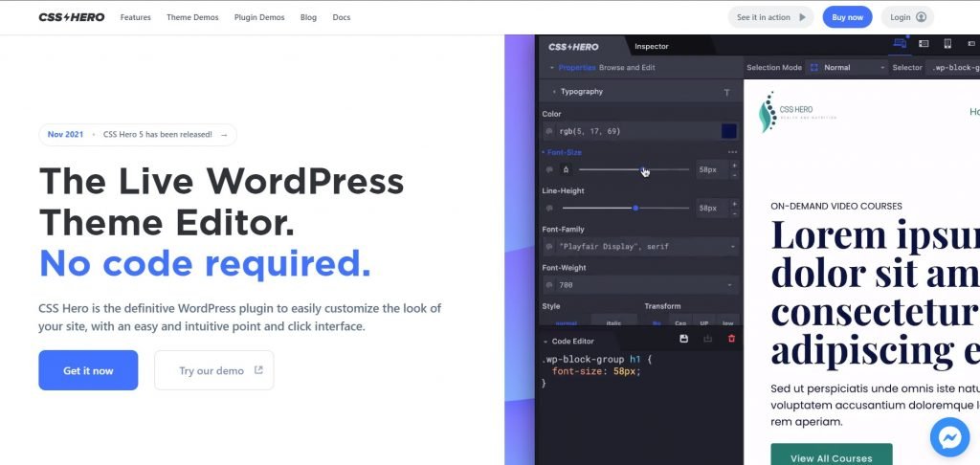Click the Font-Size three-dot options icon
The height and width of the screenshot is (465, 980).
tap(732, 152)
